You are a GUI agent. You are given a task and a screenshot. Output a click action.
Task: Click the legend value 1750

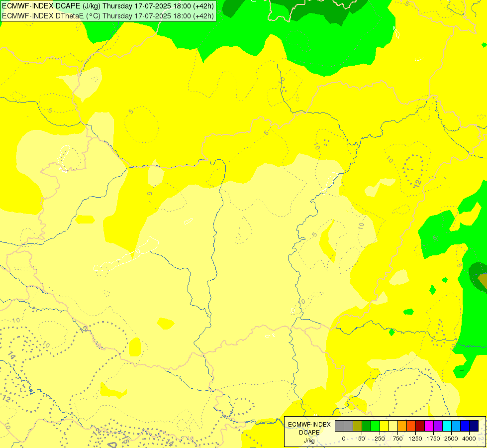click(x=433, y=439)
